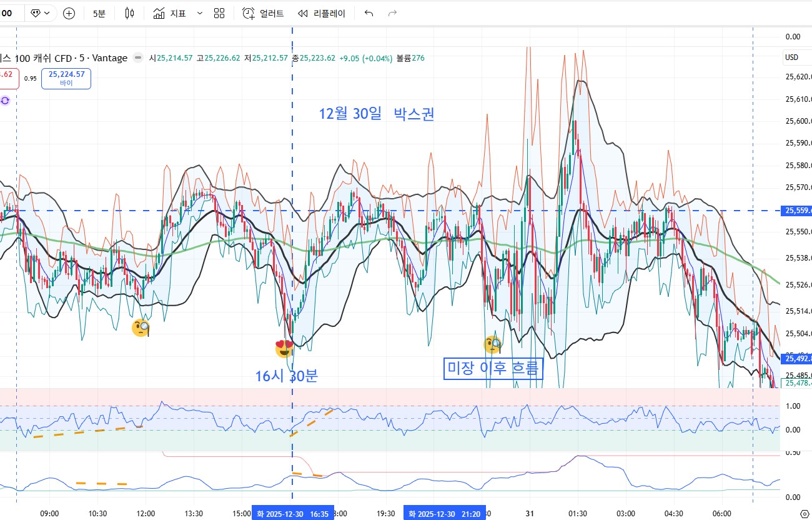Click the 25,620 price axis label
Viewport: 812px width, 520px height.
click(x=798, y=77)
